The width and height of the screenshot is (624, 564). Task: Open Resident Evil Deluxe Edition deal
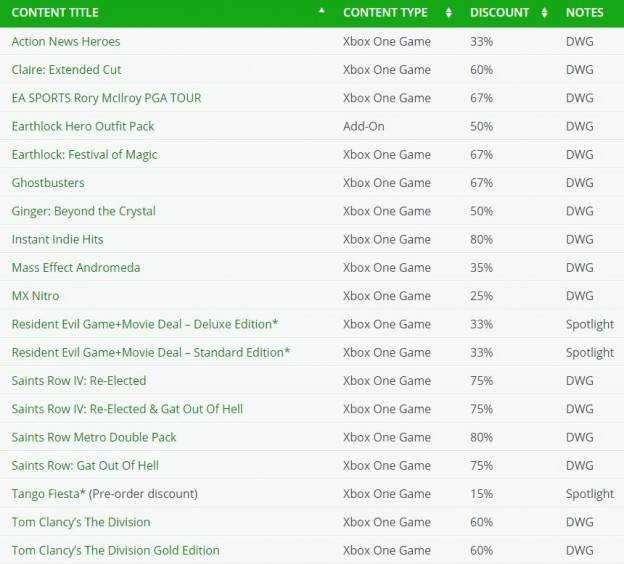(145, 324)
